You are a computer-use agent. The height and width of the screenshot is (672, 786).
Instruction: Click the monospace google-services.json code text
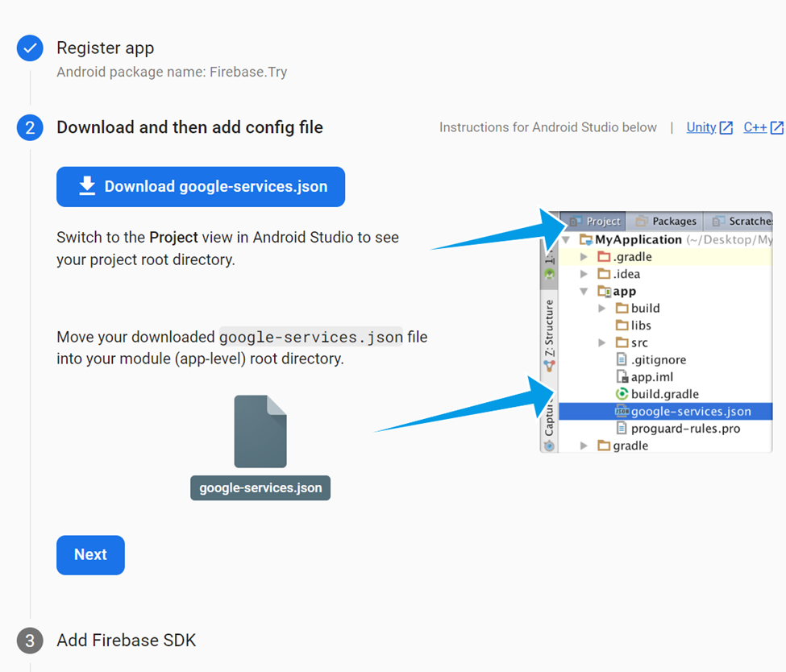311,338
